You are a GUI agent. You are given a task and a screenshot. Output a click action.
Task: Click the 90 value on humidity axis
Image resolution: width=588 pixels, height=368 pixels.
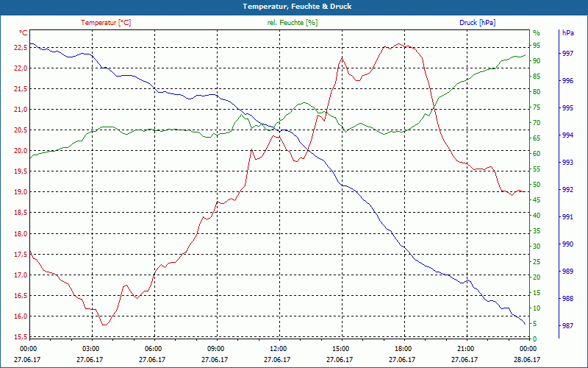537,61
